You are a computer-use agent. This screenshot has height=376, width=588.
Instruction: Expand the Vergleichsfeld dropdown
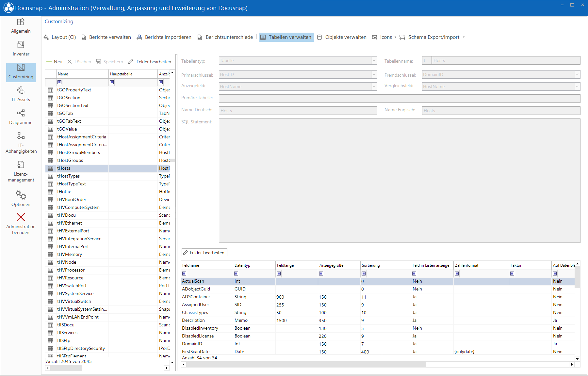(577, 86)
